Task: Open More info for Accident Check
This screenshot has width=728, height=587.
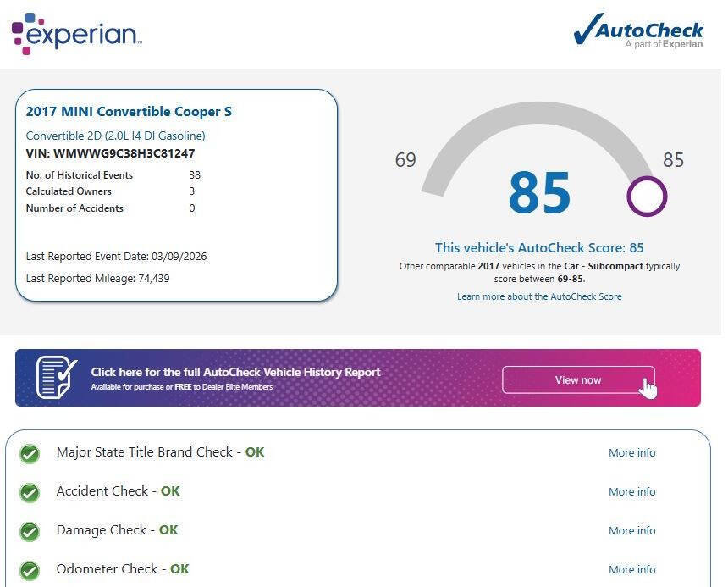Action: click(631, 492)
